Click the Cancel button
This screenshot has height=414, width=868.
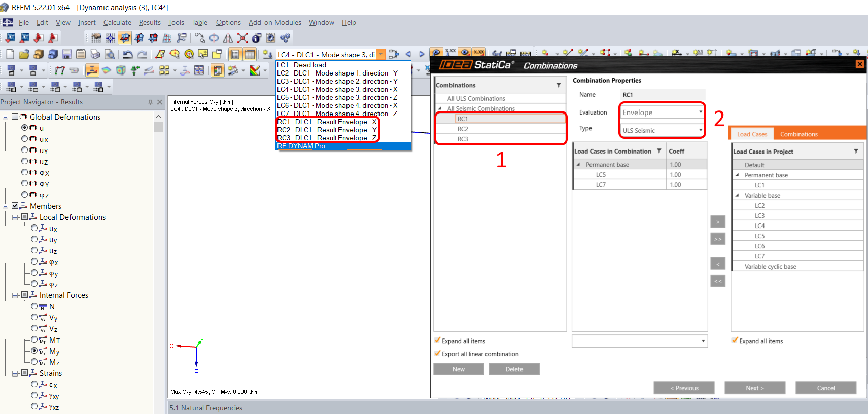pyautogui.click(x=826, y=388)
